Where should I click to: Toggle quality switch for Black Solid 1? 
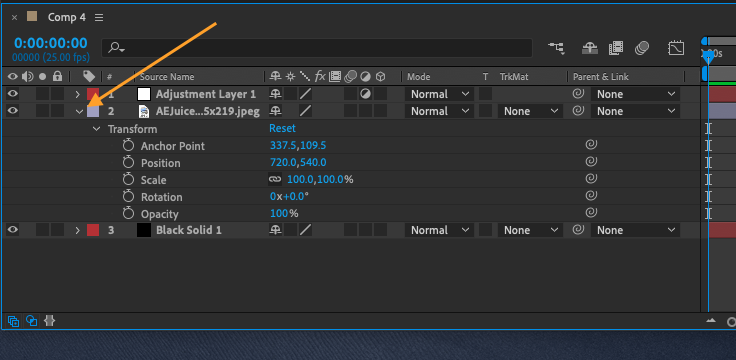[306, 230]
